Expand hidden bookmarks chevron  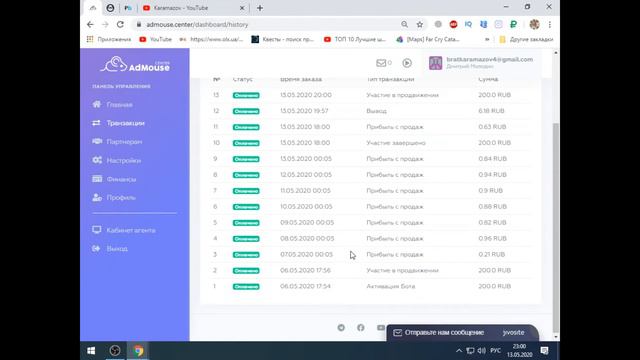[487, 40]
